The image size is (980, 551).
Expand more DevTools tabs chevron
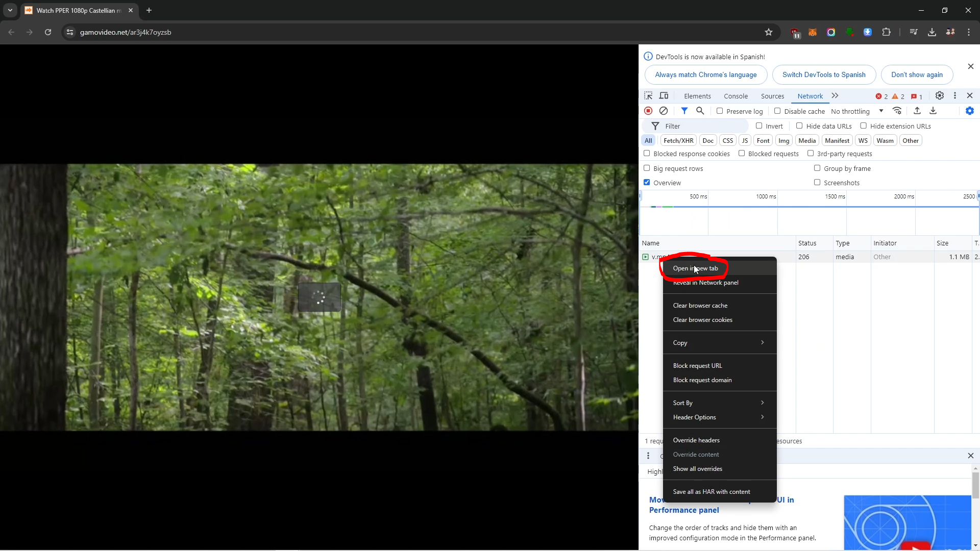click(835, 96)
